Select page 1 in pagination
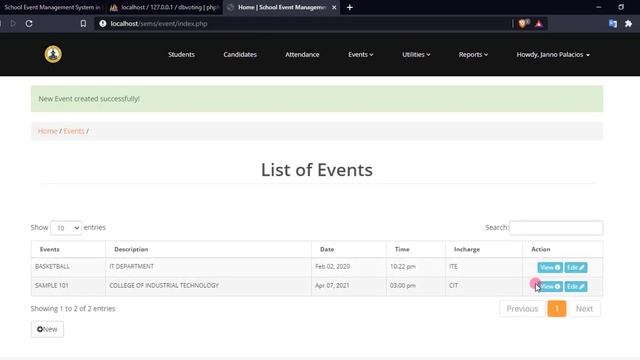Image resolution: width=640 pixels, height=360 pixels. (557, 309)
